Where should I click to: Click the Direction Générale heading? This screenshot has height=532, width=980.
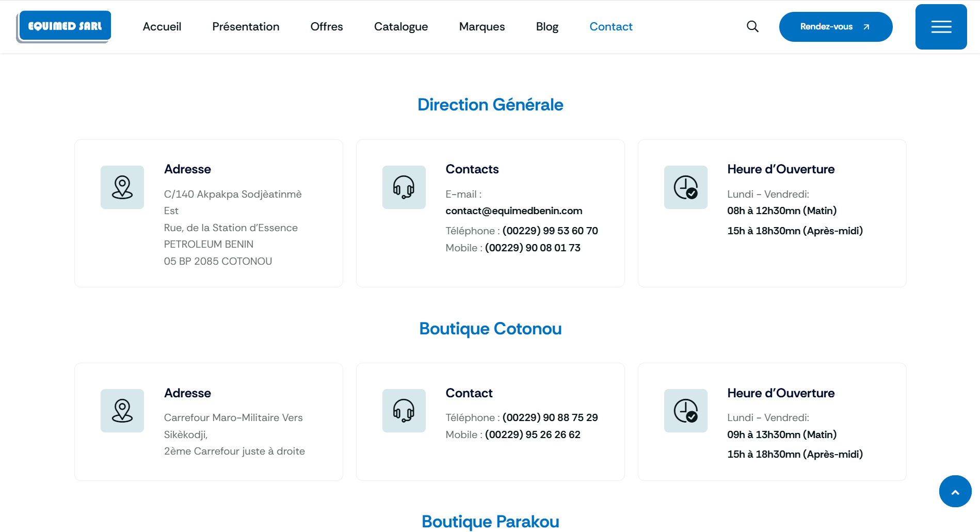pos(490,105)
